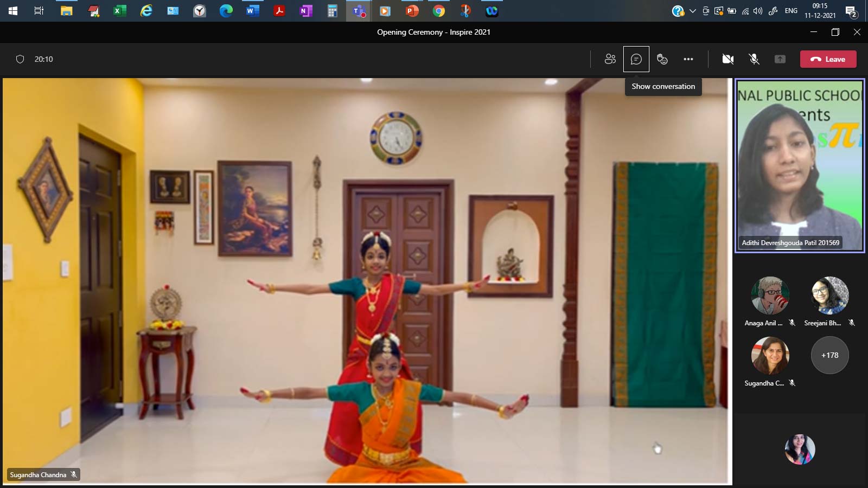Open the +178 more participants overflow
This screenshot has width=868, height=488.
click(x=829, y=355)
